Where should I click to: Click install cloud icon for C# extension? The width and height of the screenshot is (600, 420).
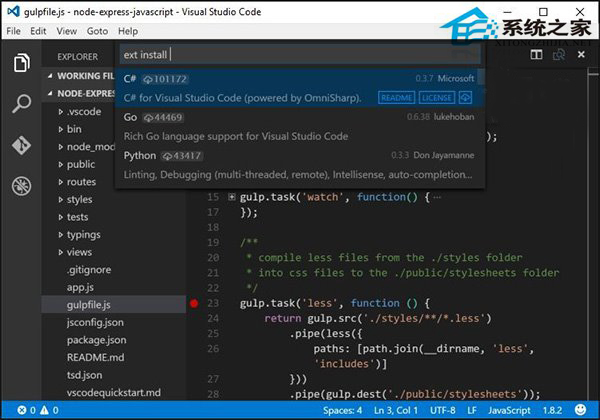tap(465, 98)
